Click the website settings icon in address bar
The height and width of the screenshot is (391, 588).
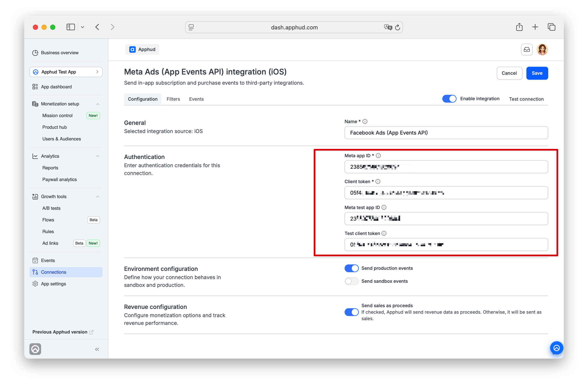191,27
